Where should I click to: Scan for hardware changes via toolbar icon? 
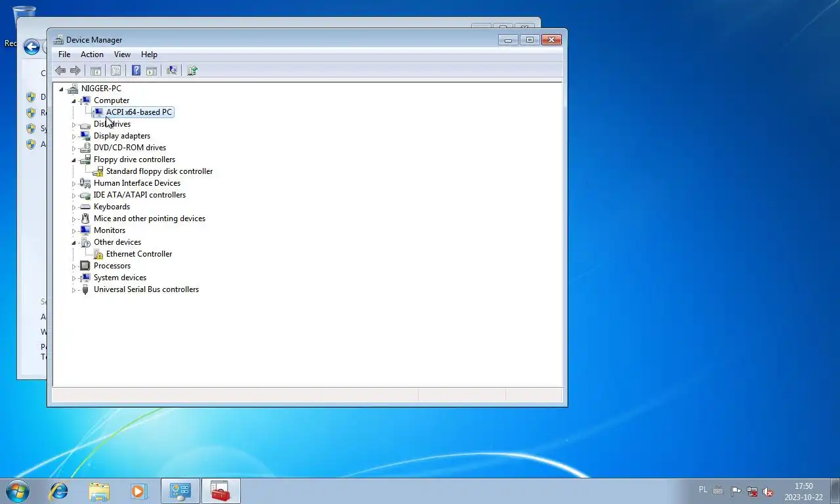coord(172,70)
